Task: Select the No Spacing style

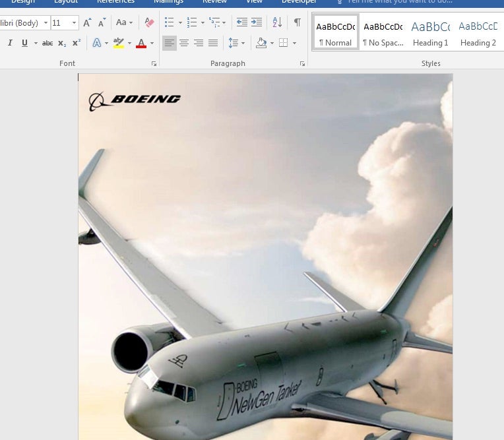Action: point(383,33)
